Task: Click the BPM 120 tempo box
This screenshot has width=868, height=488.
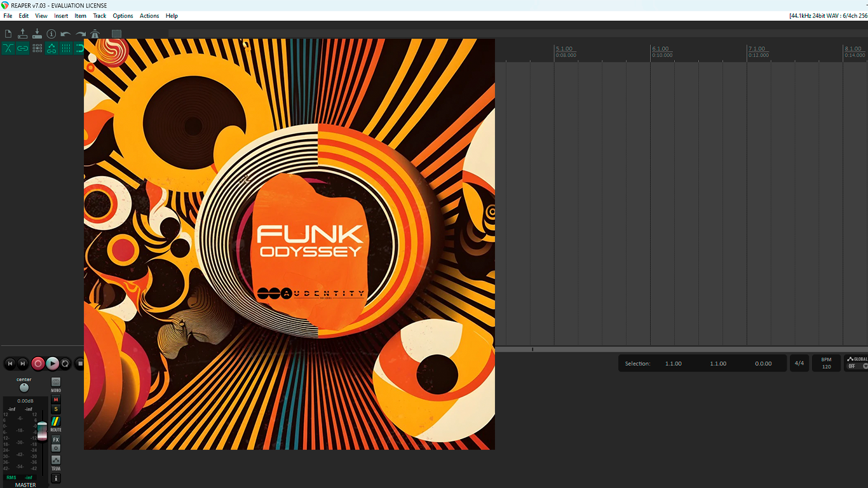Action: tap(826, 363)
